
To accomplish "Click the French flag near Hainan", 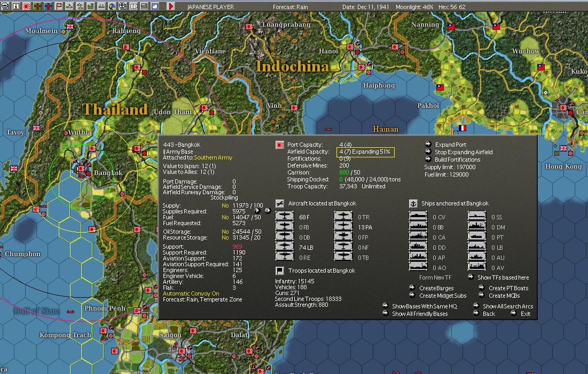I will point(462,128).
